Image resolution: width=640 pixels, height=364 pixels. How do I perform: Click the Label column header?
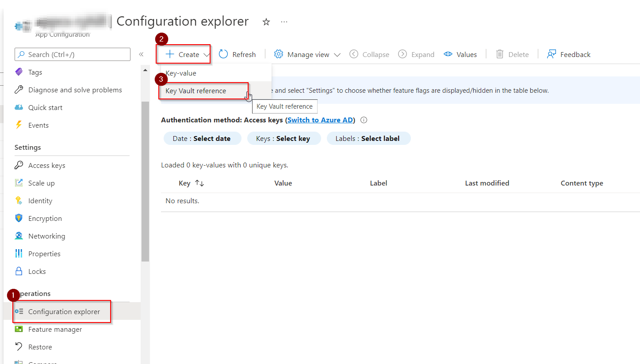(379, 183)
